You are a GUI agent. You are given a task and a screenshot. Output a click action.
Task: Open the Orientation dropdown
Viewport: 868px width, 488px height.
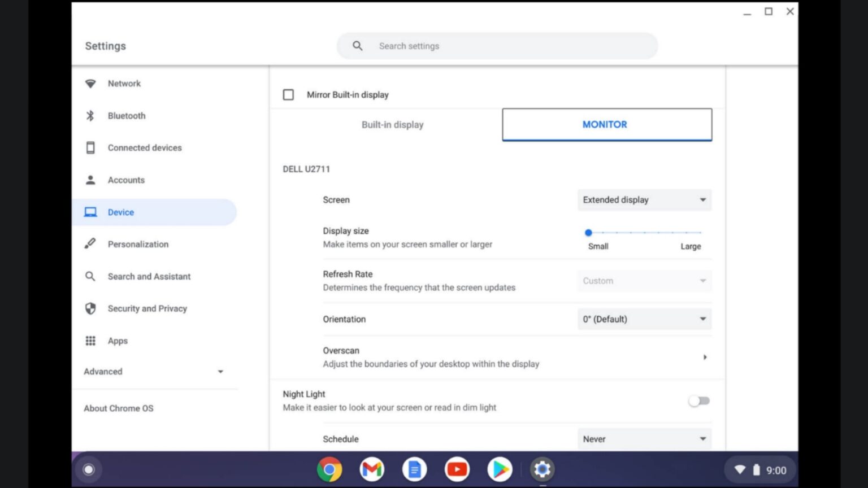point(644,319)
